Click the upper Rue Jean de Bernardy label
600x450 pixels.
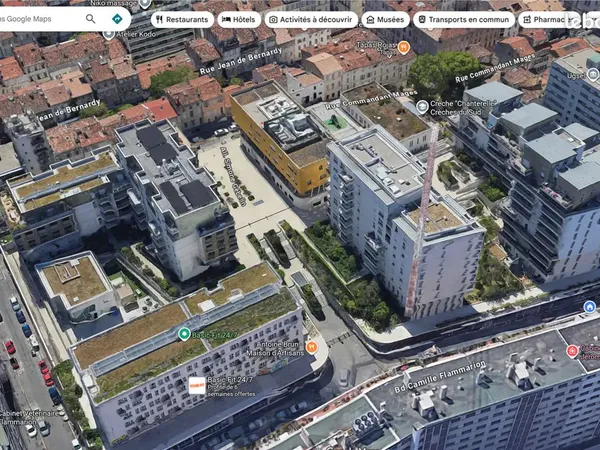click(x=240, y=61)
